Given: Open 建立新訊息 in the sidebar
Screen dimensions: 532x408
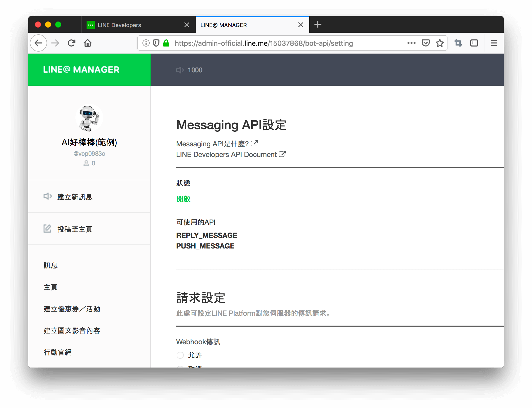Looking at the screenshot, I should click(89, 197).
